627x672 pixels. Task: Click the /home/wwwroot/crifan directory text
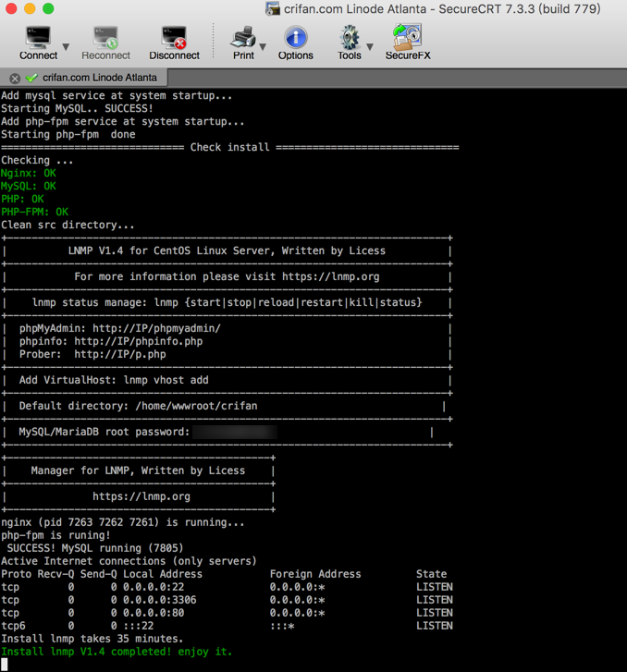tap(196, 406)
